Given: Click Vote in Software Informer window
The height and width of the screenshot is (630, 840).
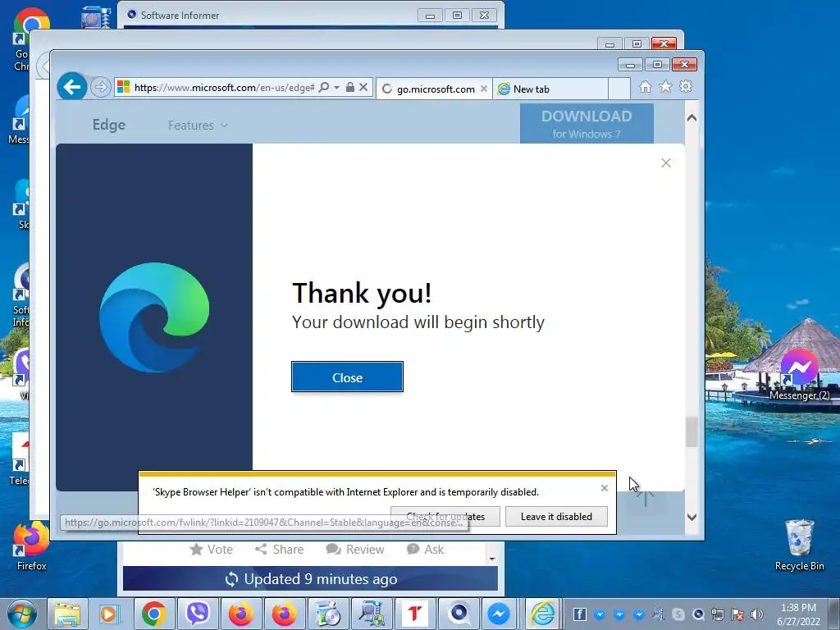Looking at the screenshot, I should click(212, 549).
